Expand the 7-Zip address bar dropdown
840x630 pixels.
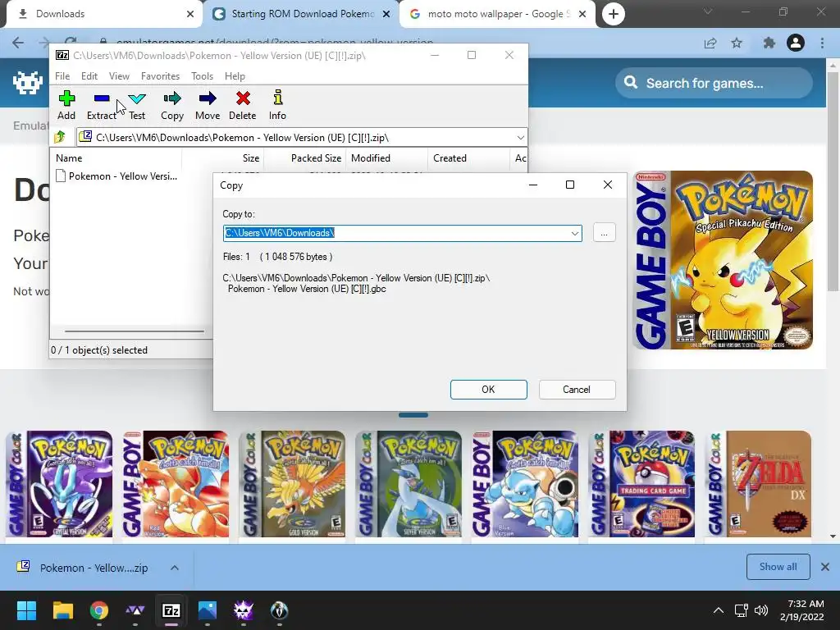click(x=520, y=138)
